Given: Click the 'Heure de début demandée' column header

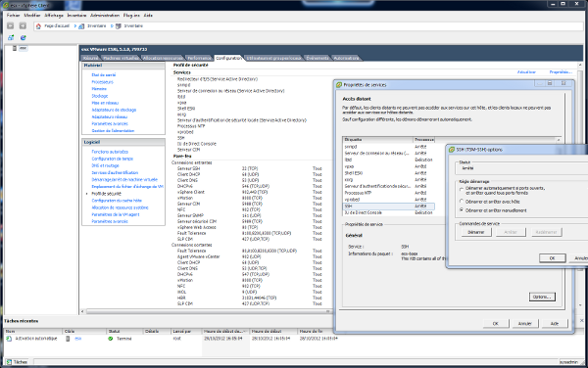Looking at the screenshot, I should pos(225,332).
